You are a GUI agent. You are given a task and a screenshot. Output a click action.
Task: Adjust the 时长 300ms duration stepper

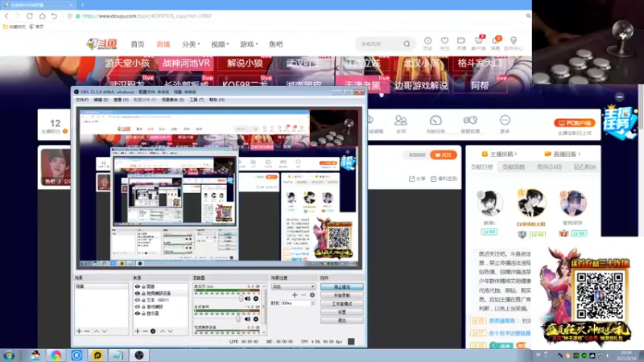click(313, 303)
